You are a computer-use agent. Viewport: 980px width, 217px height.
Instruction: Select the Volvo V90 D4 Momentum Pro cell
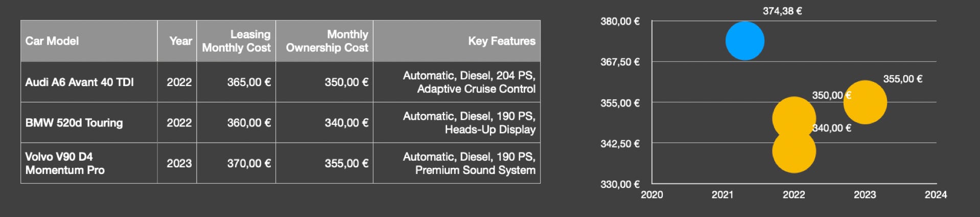point(89,163)
